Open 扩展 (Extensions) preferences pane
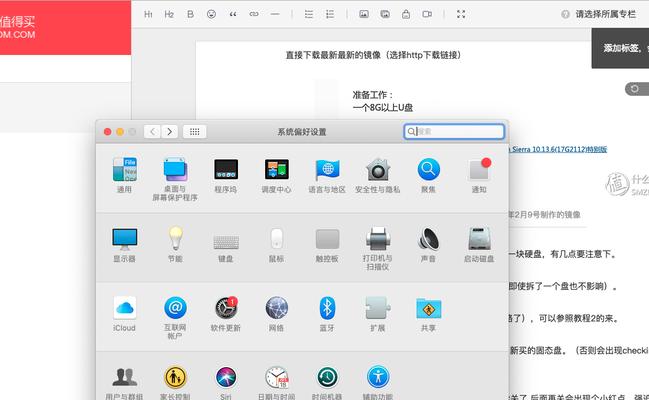Image resolution: width=649 pixels, height=400 pixels. [x=377, y=313]
